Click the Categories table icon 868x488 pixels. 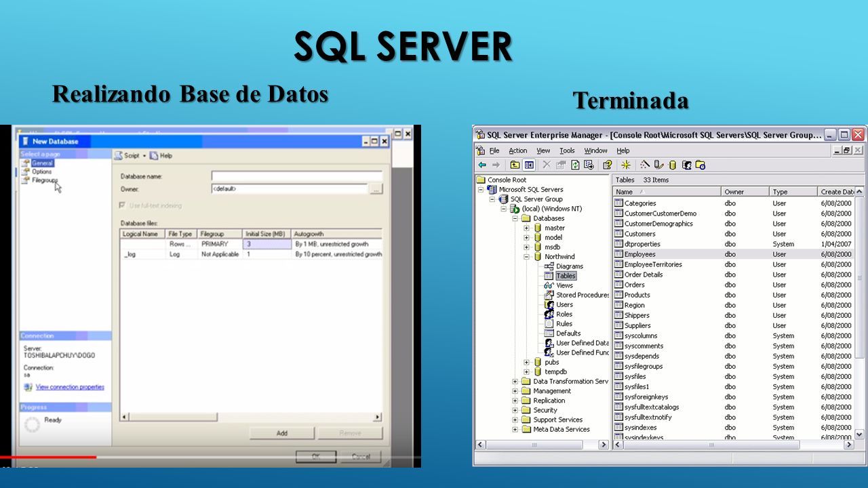point(618,203)
